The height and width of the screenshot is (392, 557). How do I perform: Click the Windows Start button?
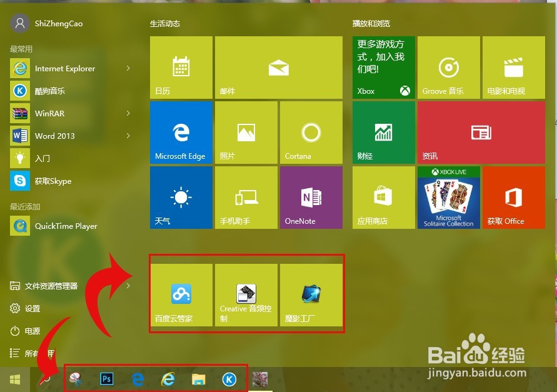pos(15,379)
